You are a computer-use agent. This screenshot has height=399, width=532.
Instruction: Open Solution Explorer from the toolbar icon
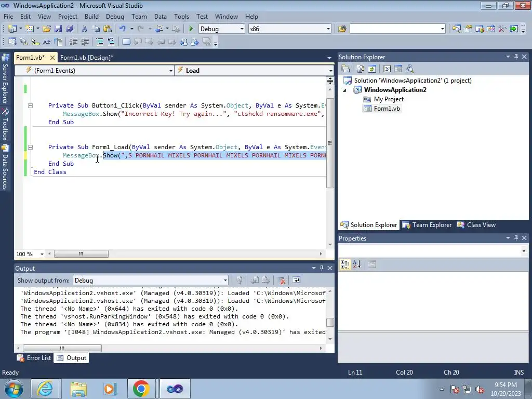pyautogui.click(x=456, y=29)
